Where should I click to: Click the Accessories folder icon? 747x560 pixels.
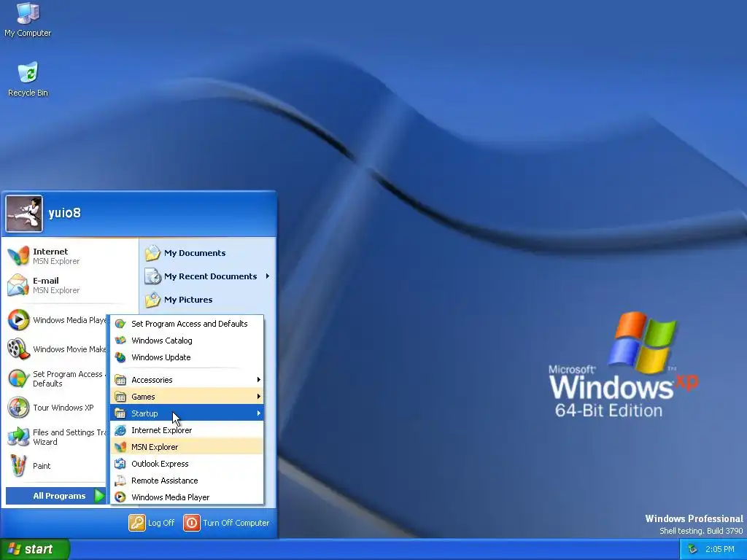[x=120, y=379]
